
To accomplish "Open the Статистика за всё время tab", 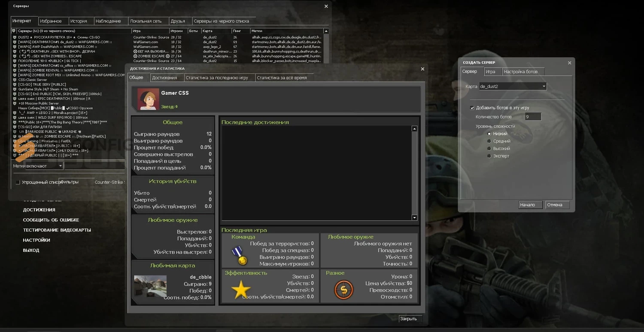I will pyautogui.click(x=282, y=78).
